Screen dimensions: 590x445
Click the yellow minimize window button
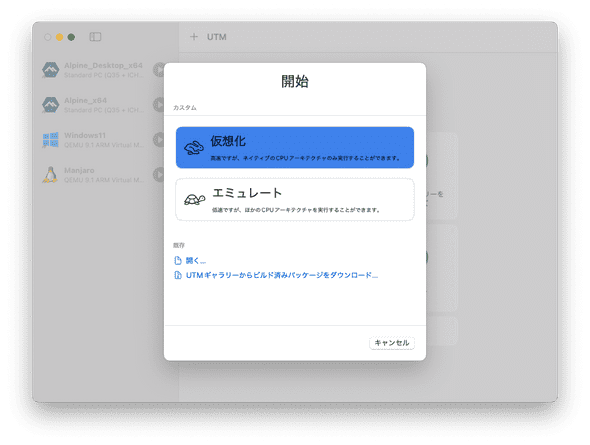[59, 37]
